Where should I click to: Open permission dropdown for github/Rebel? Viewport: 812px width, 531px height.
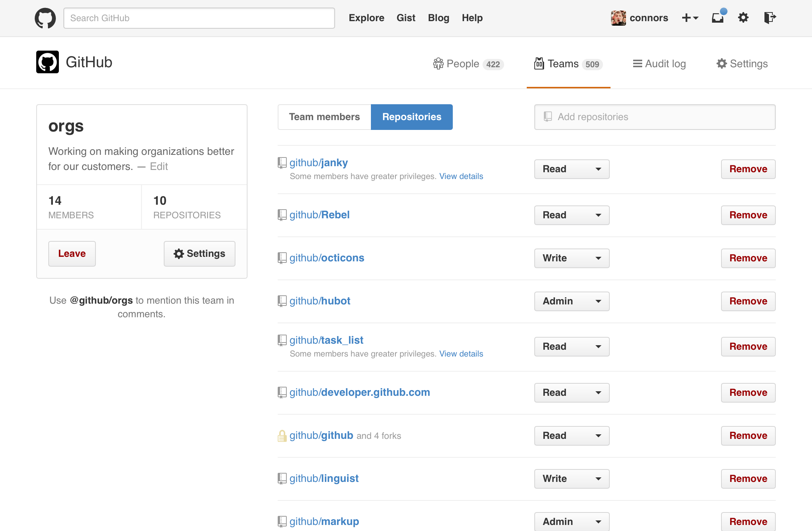(x=572, y=215)
